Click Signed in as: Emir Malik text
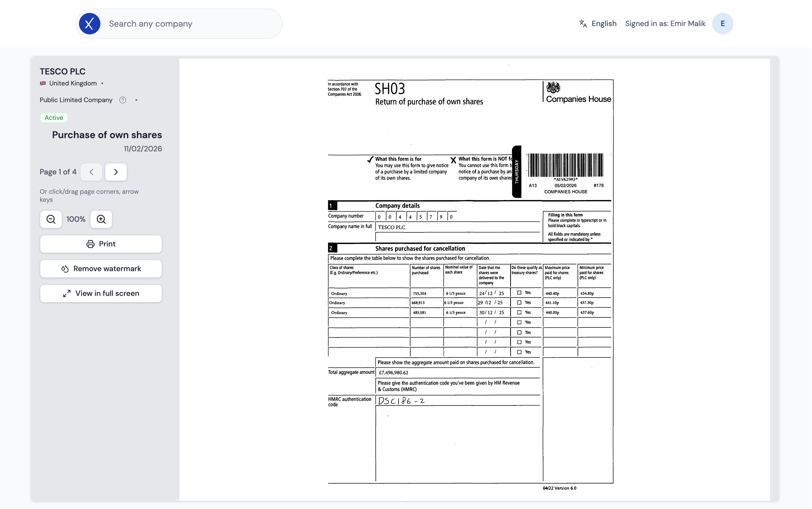Image resolution: width=812 pixels, height=509 pixels. tap(665, 24)
